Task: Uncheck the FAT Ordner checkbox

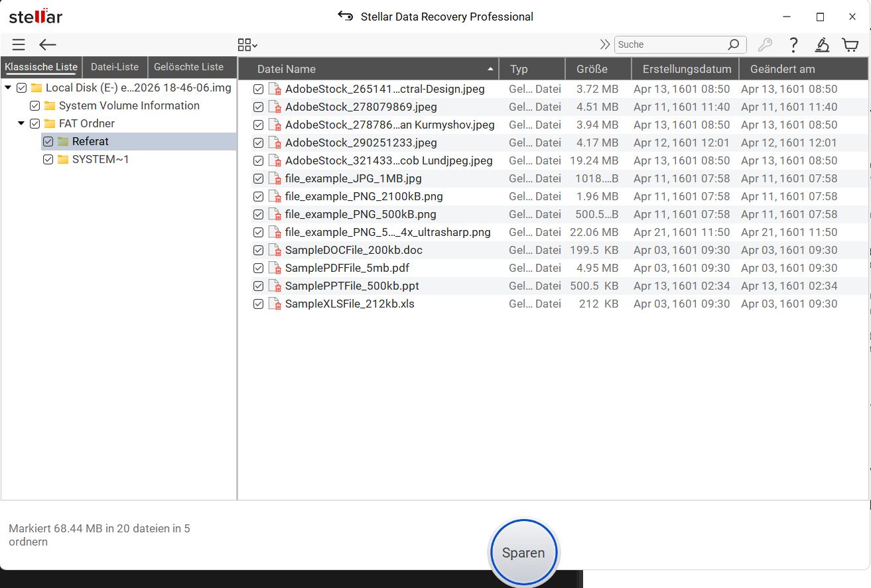Action: pos(35,123)
